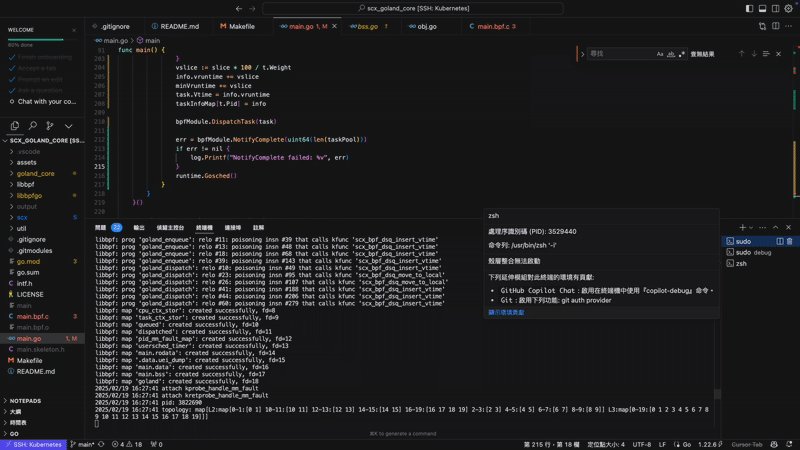This screenshot has width=800, height=450.
Task: Toggle the bottom panel layout visibility
Action: click(x=762, y=8)
